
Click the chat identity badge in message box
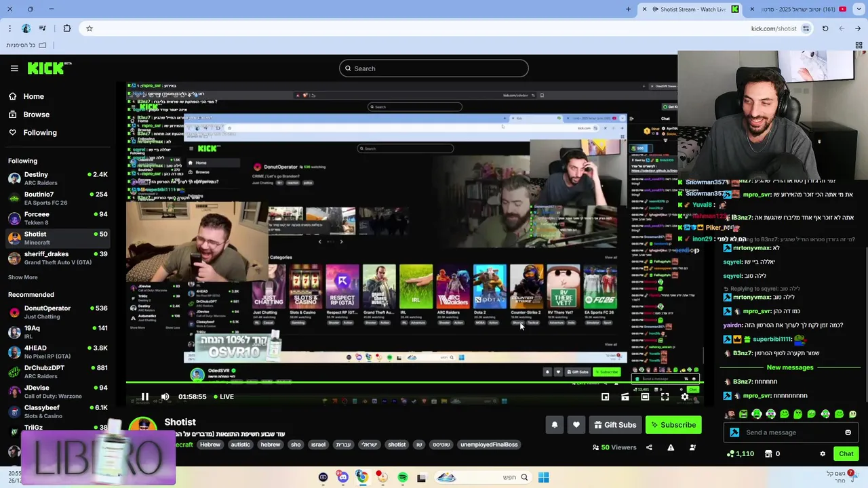(x=734, y=432)
